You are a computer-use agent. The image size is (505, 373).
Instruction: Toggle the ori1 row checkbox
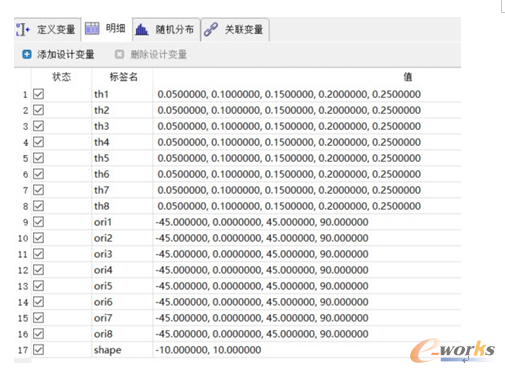click(x=38, y=222)
